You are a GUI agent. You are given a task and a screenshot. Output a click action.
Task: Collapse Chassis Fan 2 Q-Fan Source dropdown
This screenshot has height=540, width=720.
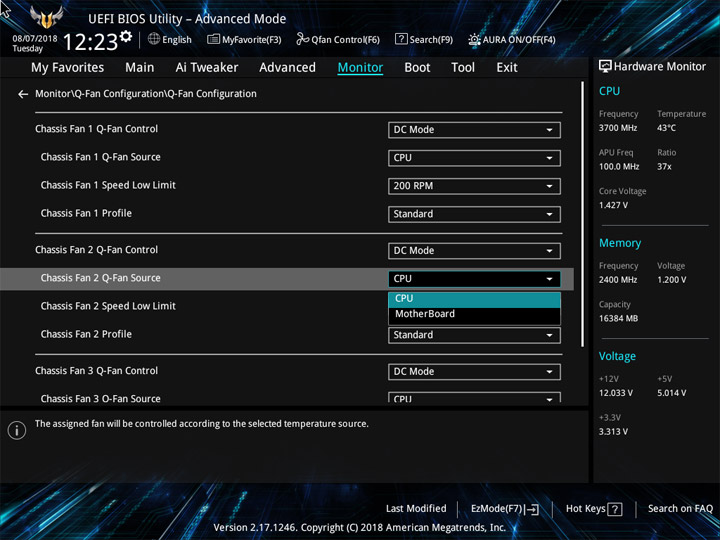(x=474, y=279)
